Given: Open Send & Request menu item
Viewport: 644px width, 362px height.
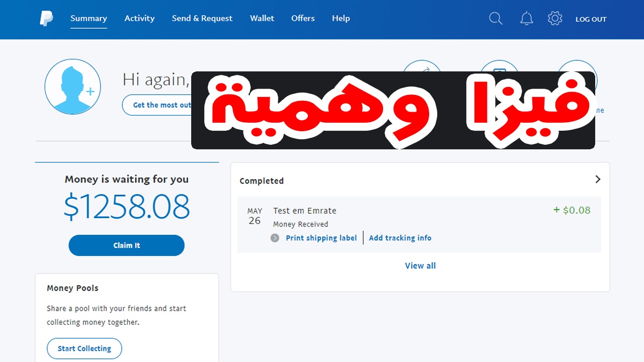Looking at the screenshot, I should 202,19.
